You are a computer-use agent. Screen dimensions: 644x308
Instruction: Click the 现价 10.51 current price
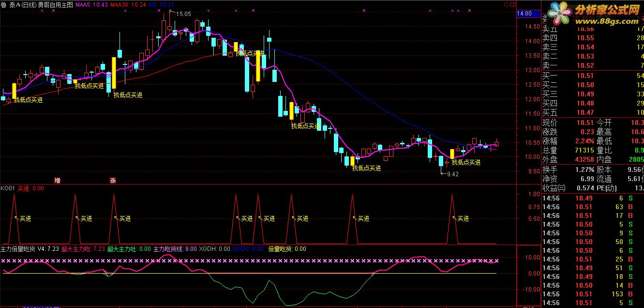[x=585, y=123]
